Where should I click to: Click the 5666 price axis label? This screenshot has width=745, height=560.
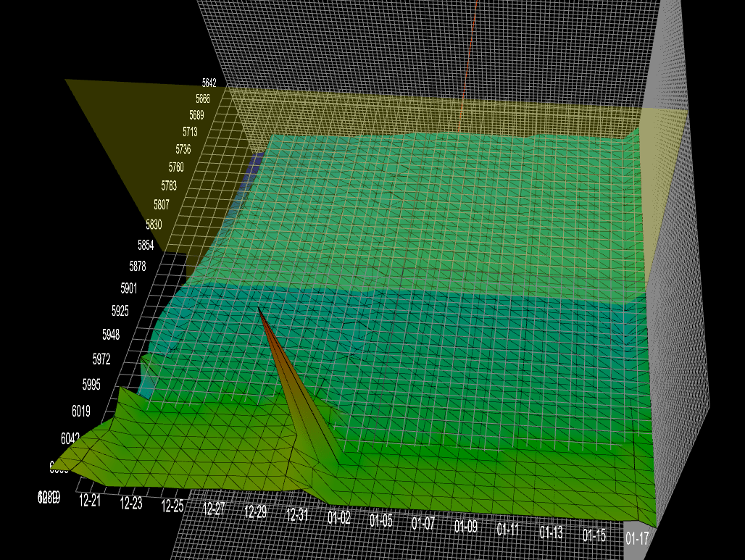[203, 99]
